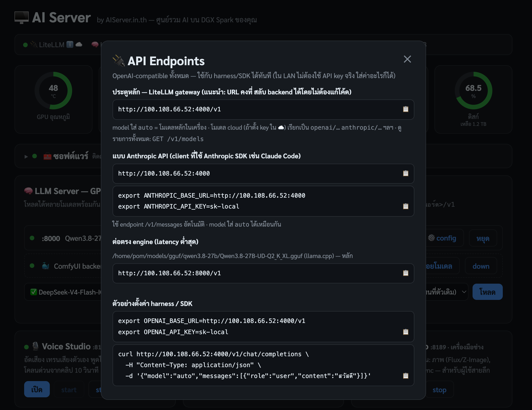This screenshot has height=410, width=532.
Task: Click the gear icon in config button
Action: click(x=431, y=238)
